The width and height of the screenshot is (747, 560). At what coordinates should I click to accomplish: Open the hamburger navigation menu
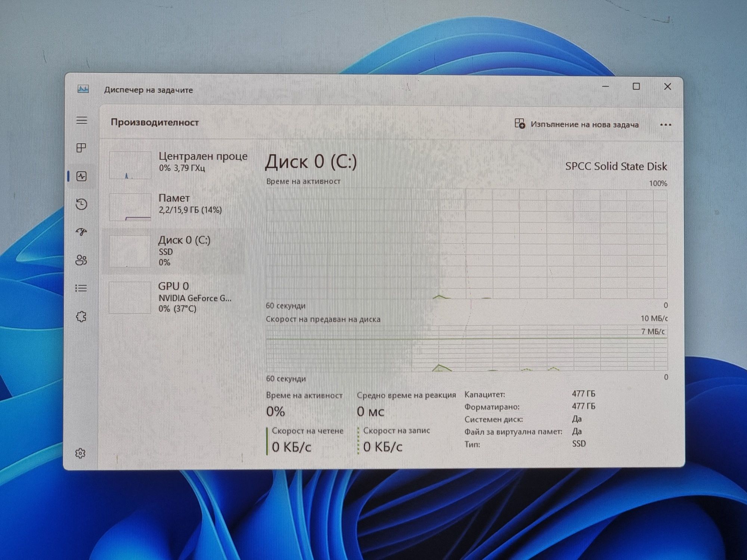coord(81,120)
